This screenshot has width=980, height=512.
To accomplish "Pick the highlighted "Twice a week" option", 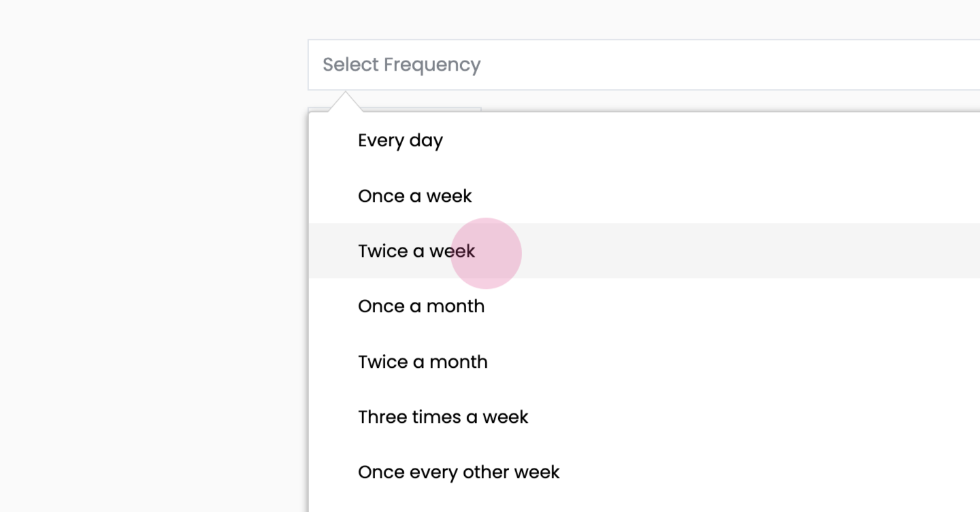I will pos(416,251).
